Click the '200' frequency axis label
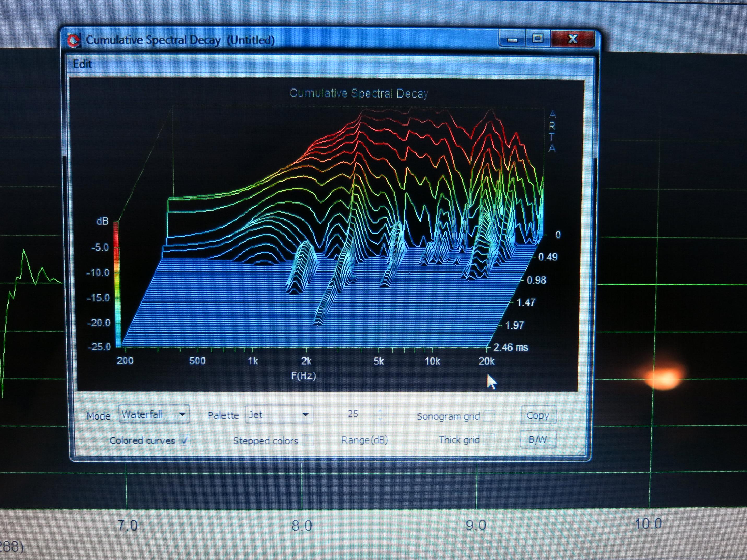 125,361
